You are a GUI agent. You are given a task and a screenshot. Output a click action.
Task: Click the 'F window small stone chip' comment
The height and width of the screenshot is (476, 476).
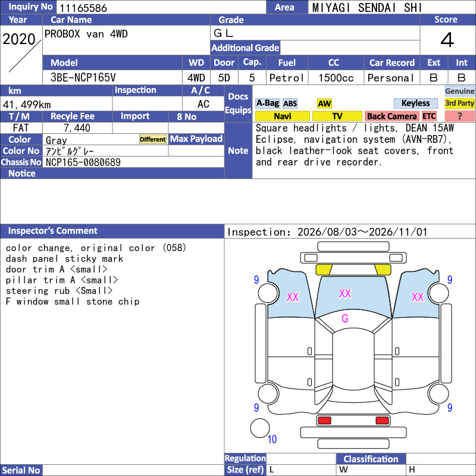coord(72,302)
